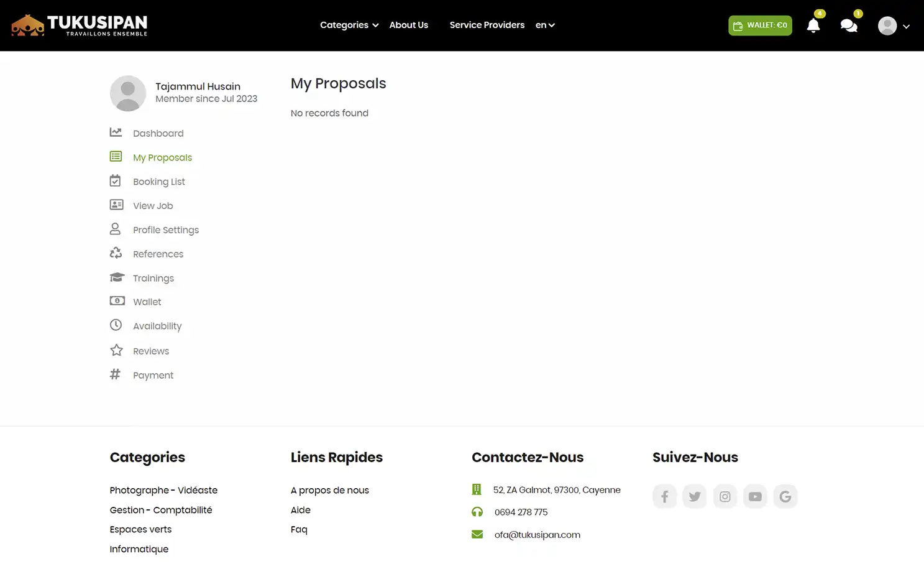924x574 pixels.
Task: Select the Profile Settings sidebar entry
Action: 165,229
